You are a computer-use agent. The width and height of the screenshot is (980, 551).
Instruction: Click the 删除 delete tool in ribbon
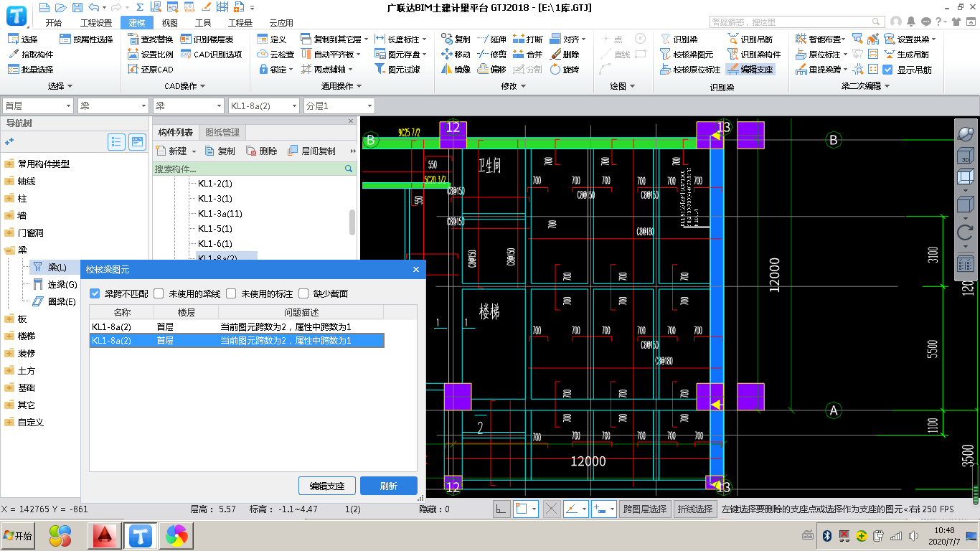565,55
